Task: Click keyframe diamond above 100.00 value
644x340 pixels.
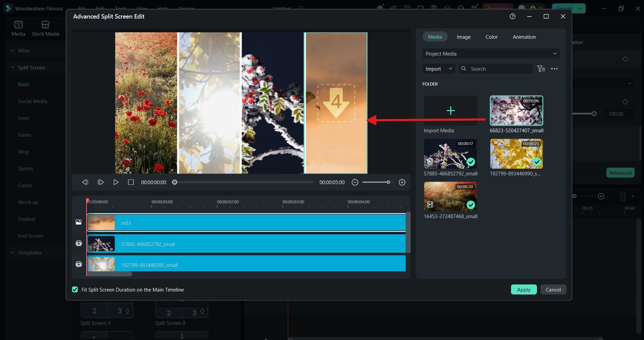Action: click(625, 102)
